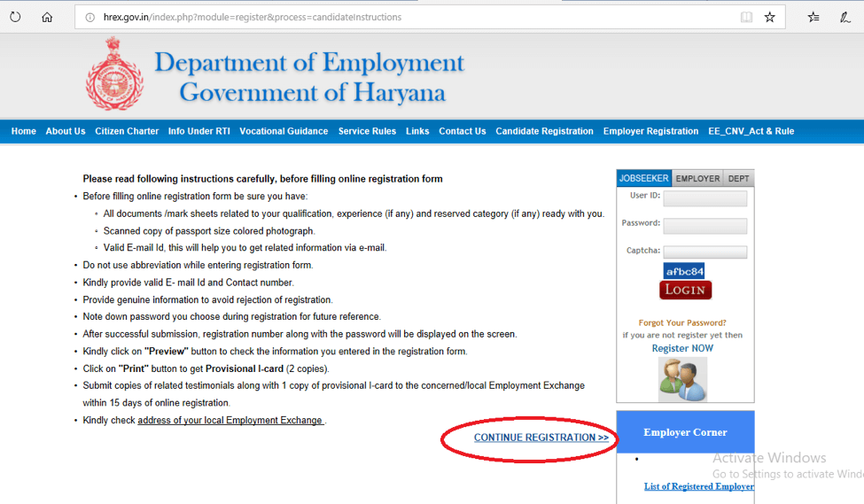Open the Home menu item

pos(24,131)
